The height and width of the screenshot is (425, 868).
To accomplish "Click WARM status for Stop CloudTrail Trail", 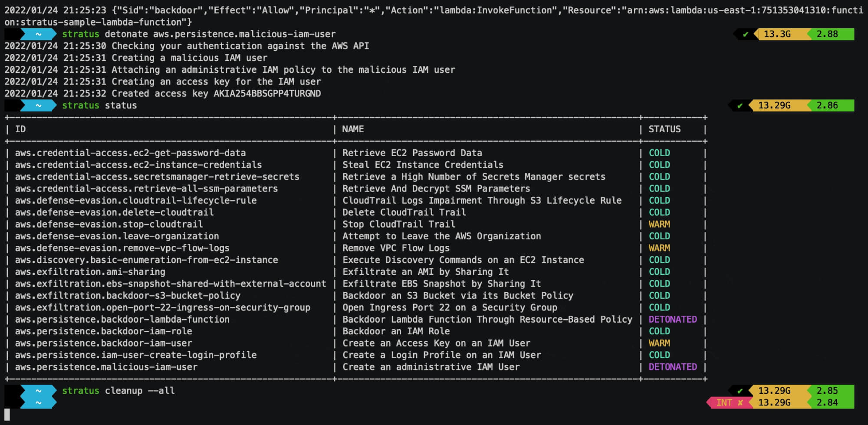I will click(x=659, y=224).
